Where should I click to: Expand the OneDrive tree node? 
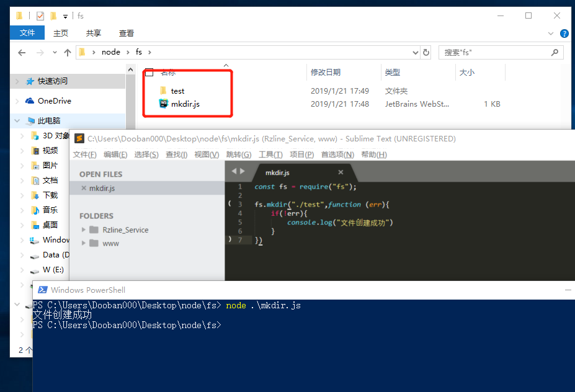[x=17, y=101]
